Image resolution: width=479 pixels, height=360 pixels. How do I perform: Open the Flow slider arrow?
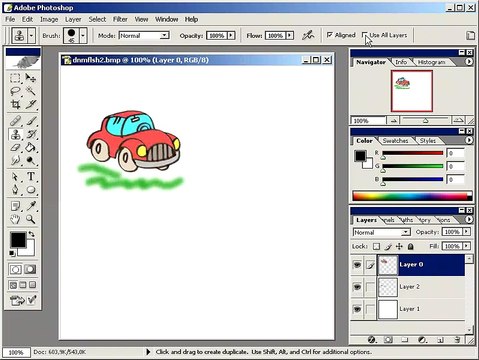coord(290,35)
